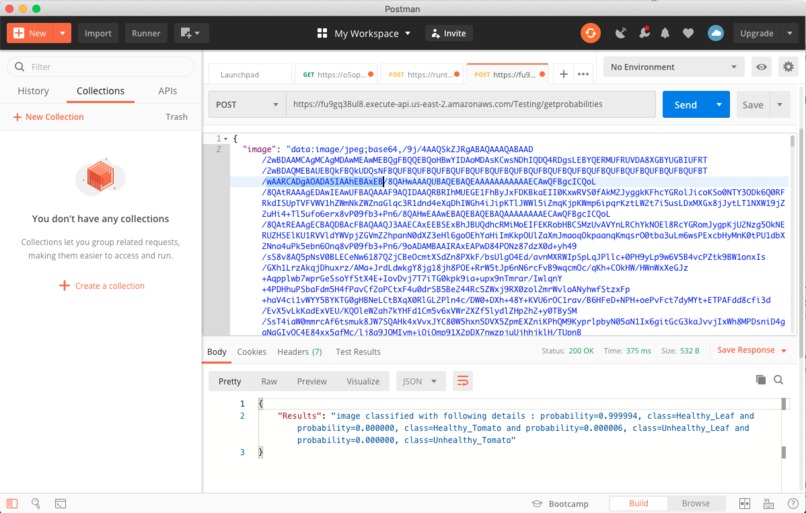Image resolution: width=806 pixels, height=513 pixels.
Task: Open Find and Replace icon in status bar
Action: (35, 504)
